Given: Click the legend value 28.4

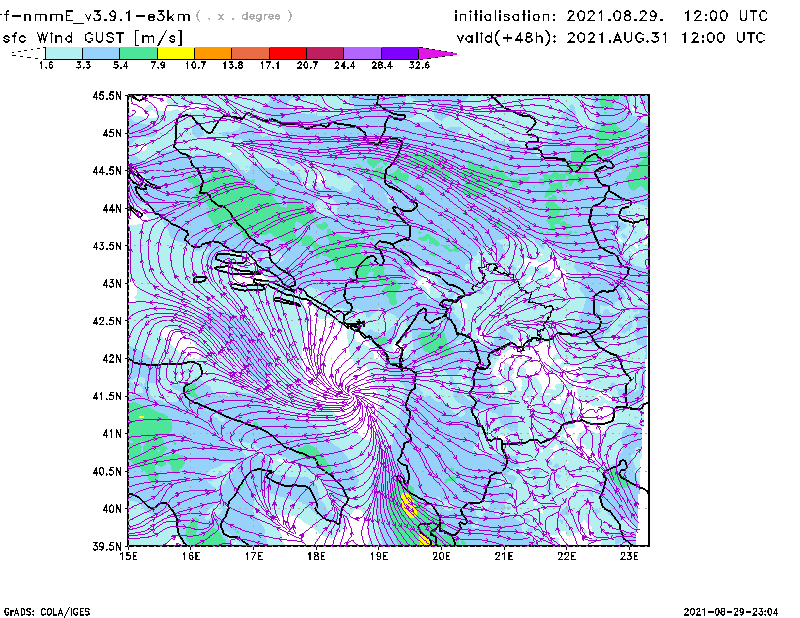Looking at the screenshot, I should tap(382, 65).
